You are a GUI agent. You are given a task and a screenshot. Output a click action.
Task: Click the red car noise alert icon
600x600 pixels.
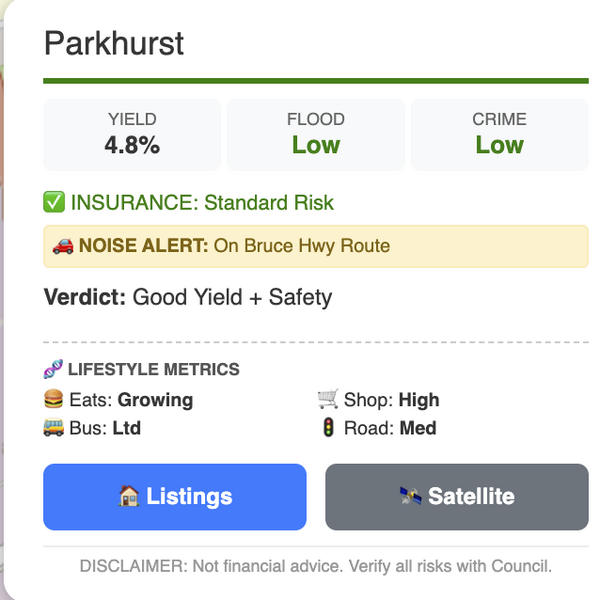[62, 246]
